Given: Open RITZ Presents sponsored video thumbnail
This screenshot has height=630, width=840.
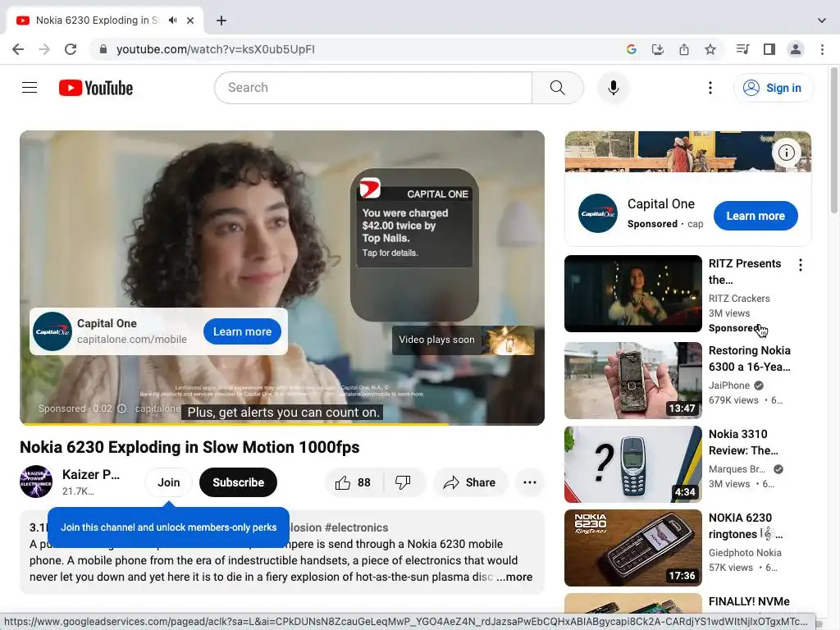Looking at the screenshot, I should click(632, 294).
